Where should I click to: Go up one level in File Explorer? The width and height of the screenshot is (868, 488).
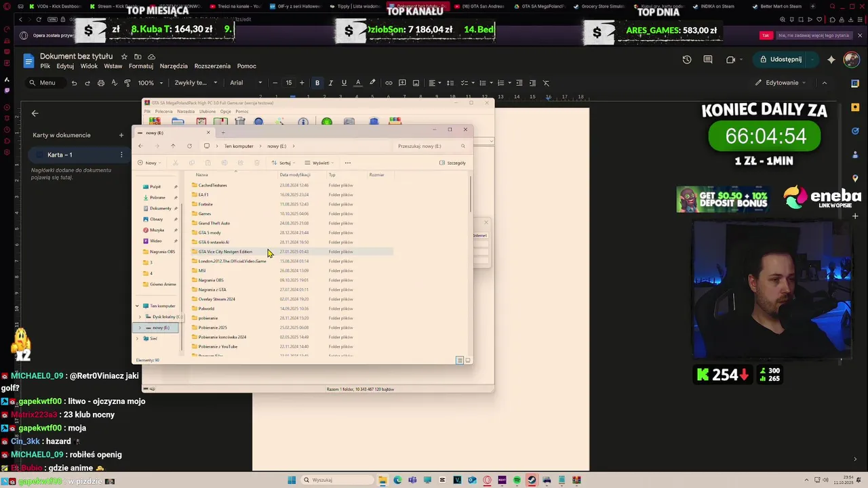click(x=173, y=146)
